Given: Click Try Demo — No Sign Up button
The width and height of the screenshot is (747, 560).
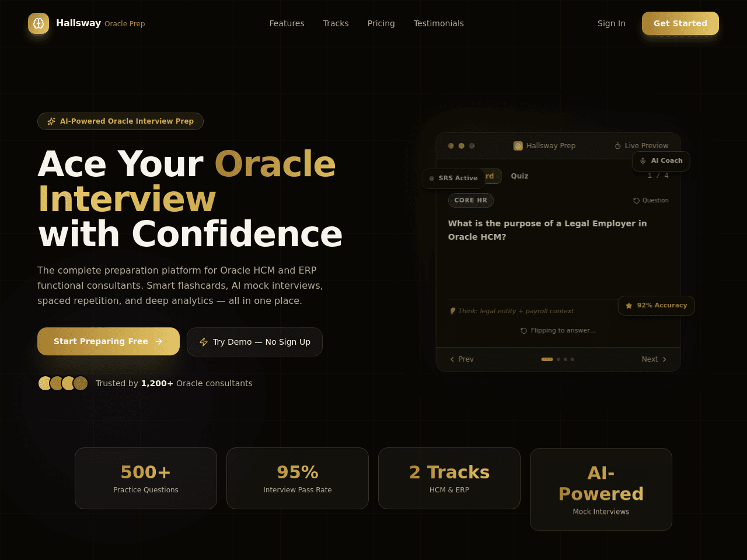Looking at the screenshot, I should (x=254, y=342).
